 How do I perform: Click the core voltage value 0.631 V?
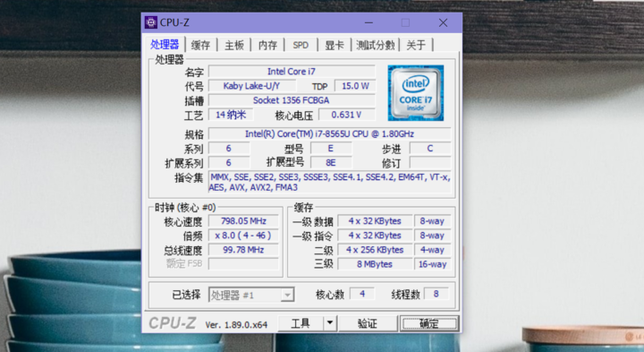coord(347,115)
